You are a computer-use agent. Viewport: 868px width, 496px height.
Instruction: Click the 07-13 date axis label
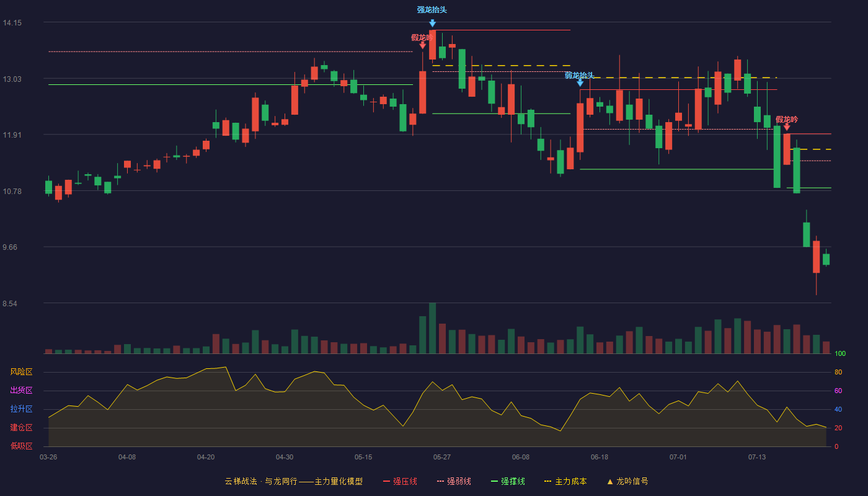(x=757, y=457)
